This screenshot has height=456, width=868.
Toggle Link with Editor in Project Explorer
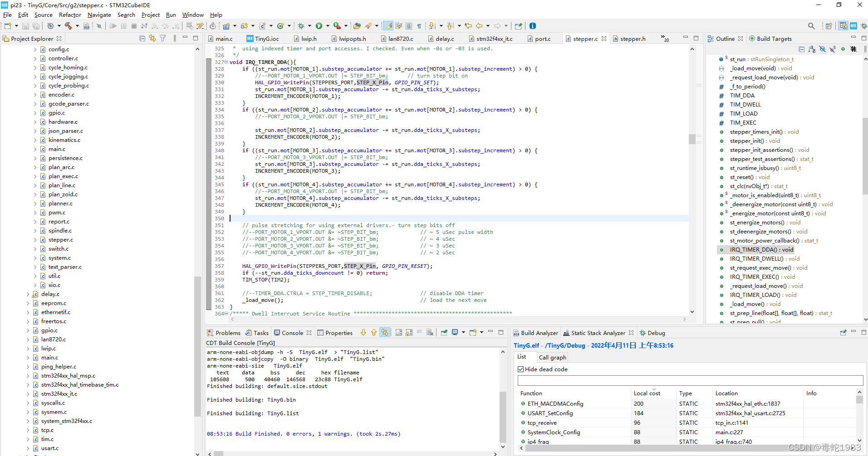(152, 39)
